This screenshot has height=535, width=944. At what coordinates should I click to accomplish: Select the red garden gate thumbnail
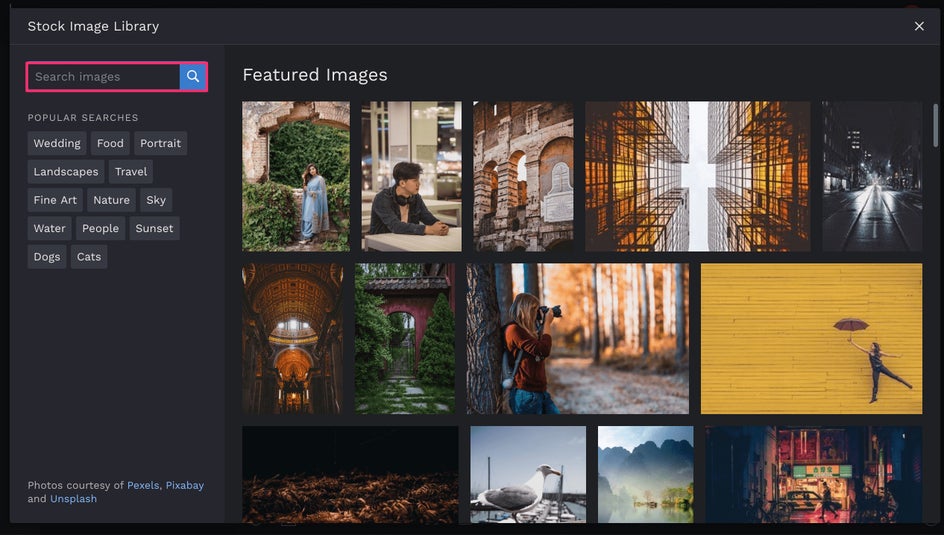(x=405, y=338)
